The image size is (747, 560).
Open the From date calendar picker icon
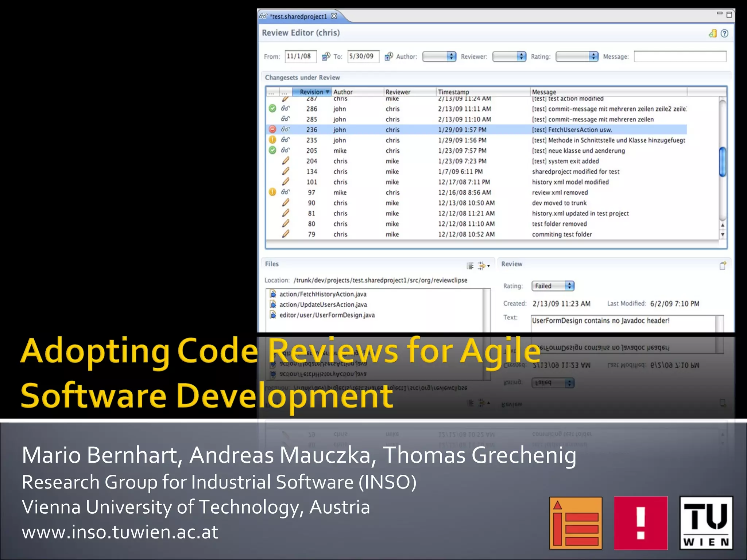(x=326, y=56)
